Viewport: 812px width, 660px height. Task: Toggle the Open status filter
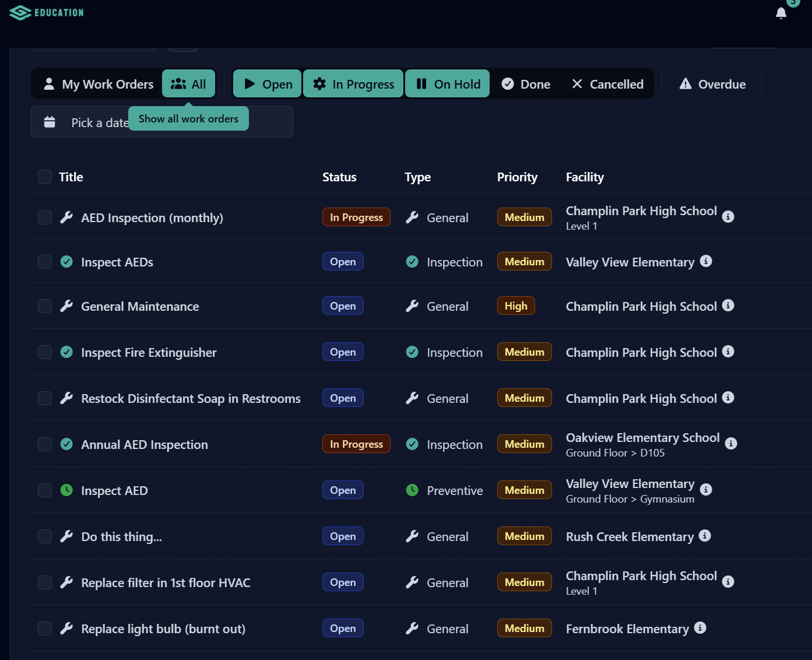(x=268, y=84)
